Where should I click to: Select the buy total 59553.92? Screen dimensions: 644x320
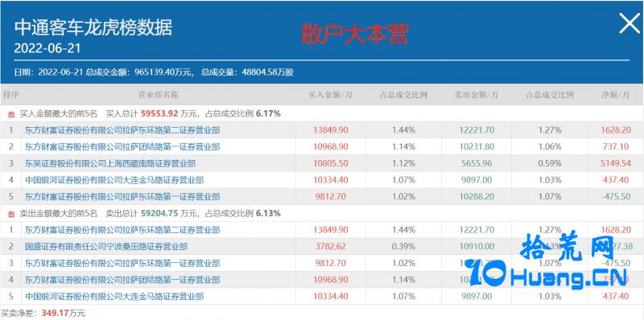[159, 114]
